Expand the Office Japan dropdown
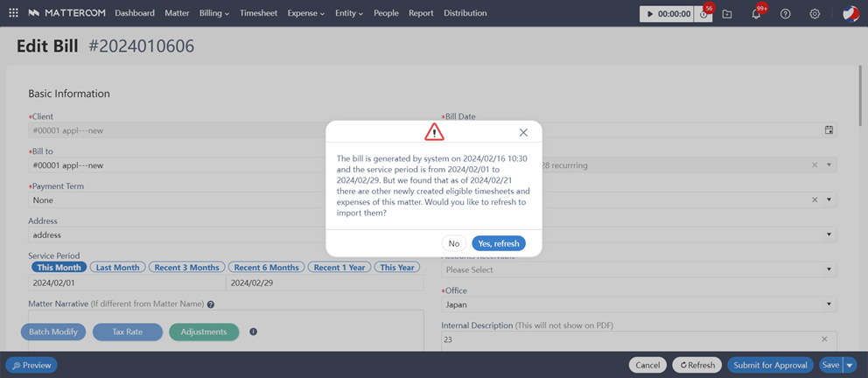868x378 pixels. tap(829, 304)
